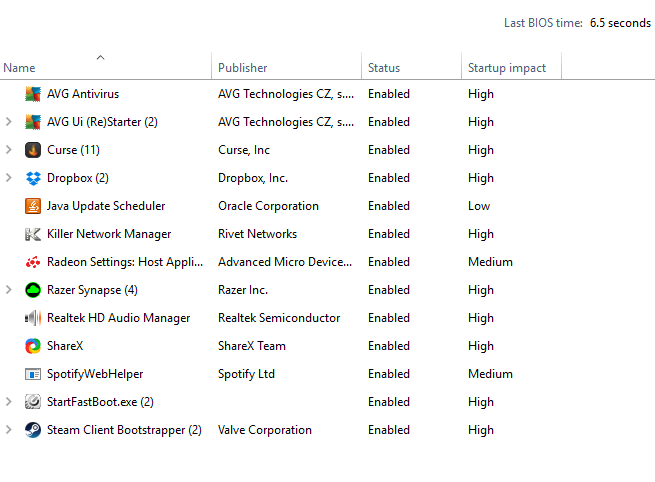
Task: Select the 'Radeon Settings: Host Appli...' entry
Action: point(125,262)
